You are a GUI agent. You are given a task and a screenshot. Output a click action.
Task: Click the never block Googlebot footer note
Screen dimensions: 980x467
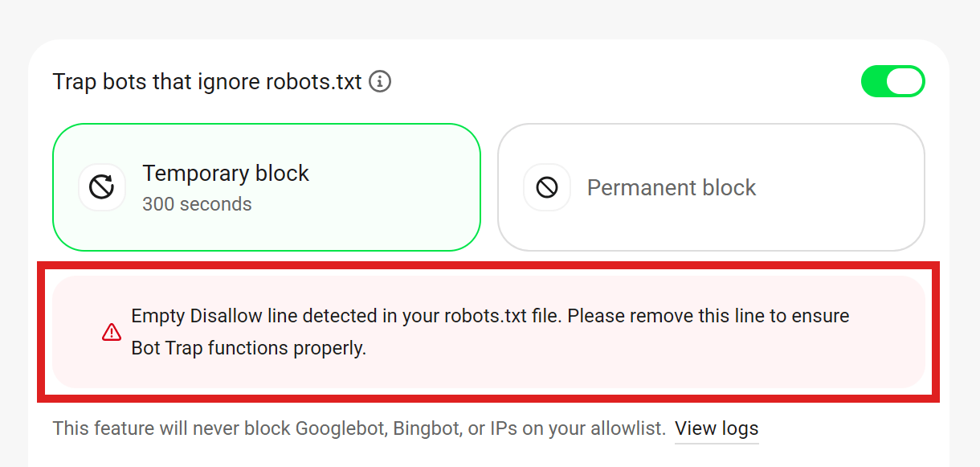359,428
